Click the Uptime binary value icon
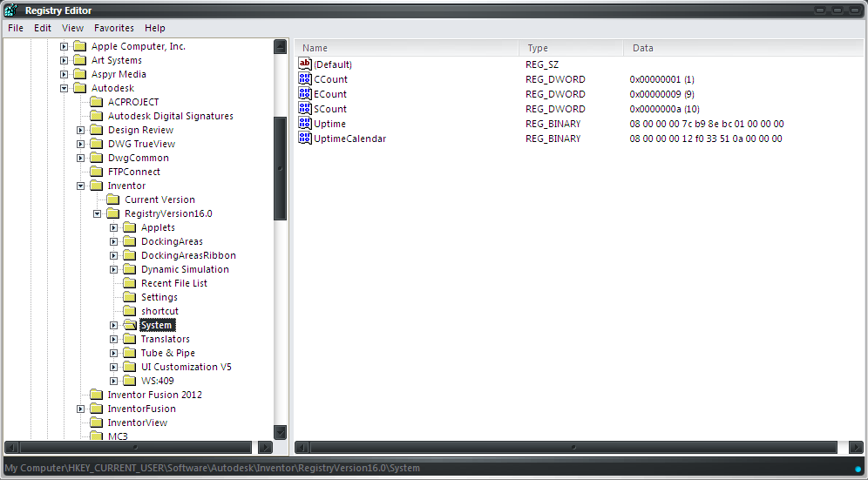868x480 pixels. click(x=304, y=124)
